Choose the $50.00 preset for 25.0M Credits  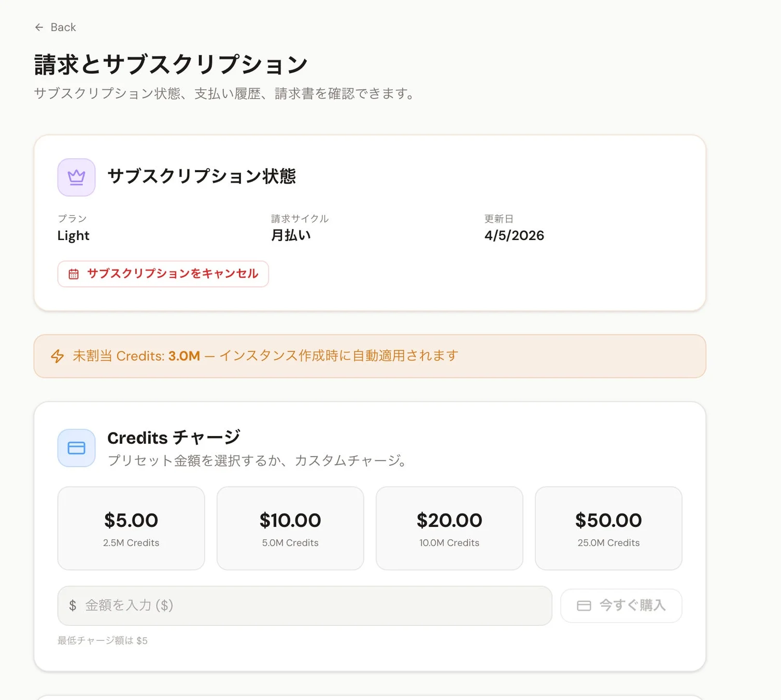(608, 528)
